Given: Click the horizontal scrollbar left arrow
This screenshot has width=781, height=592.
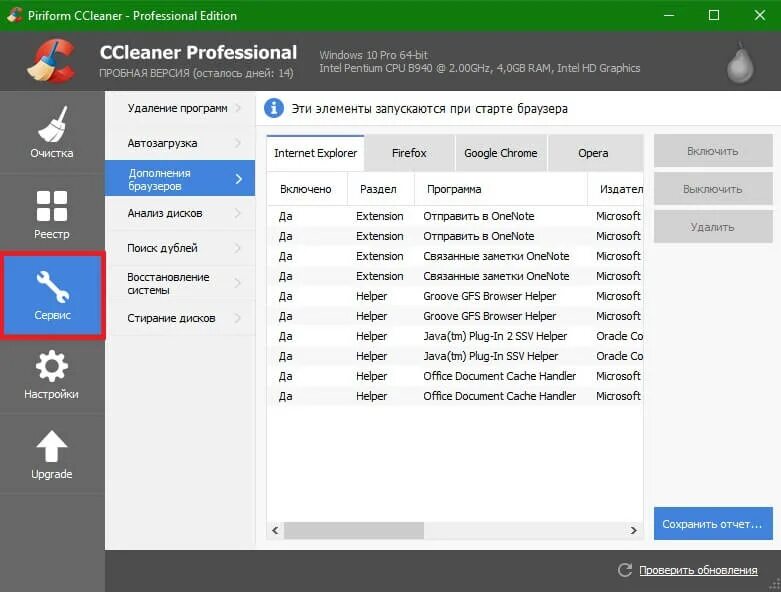Looking at the screenshot, I should click(x=275, y=530).
